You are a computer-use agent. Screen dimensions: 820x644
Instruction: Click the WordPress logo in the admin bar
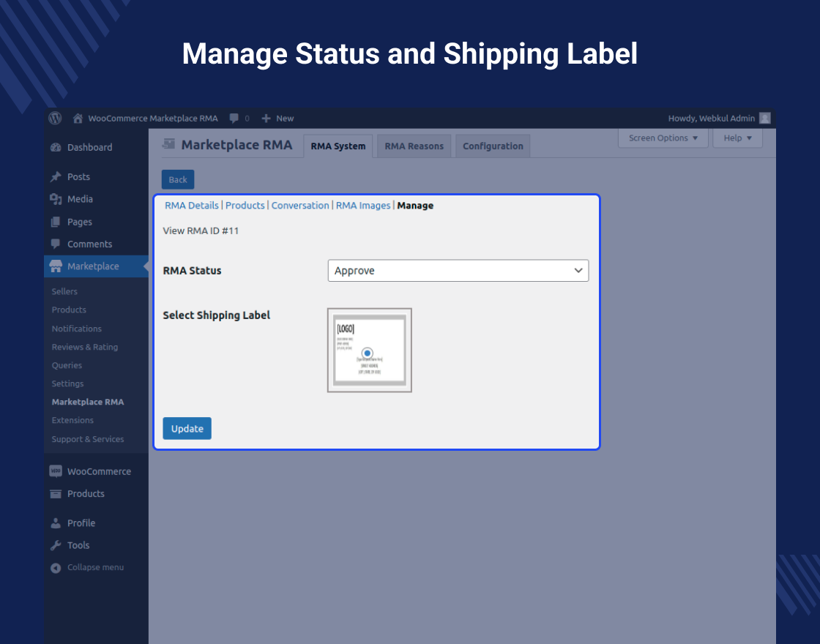(55, 118)
